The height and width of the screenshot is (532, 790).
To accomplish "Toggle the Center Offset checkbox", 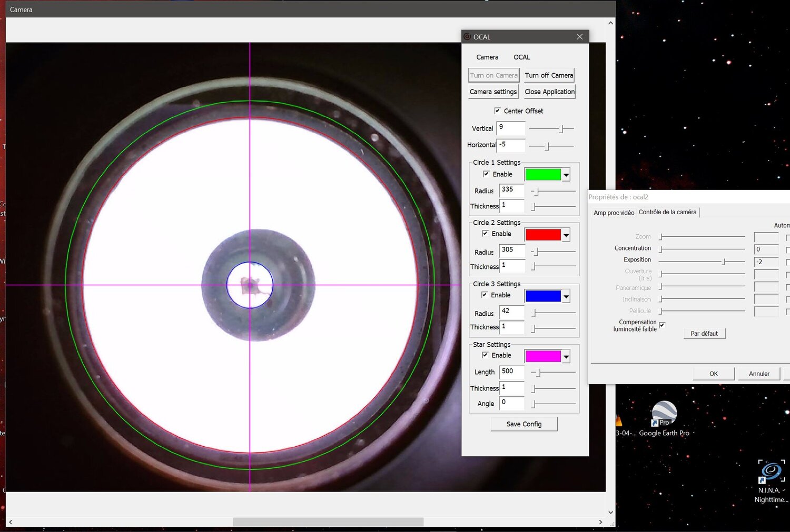I will (497, 111).
